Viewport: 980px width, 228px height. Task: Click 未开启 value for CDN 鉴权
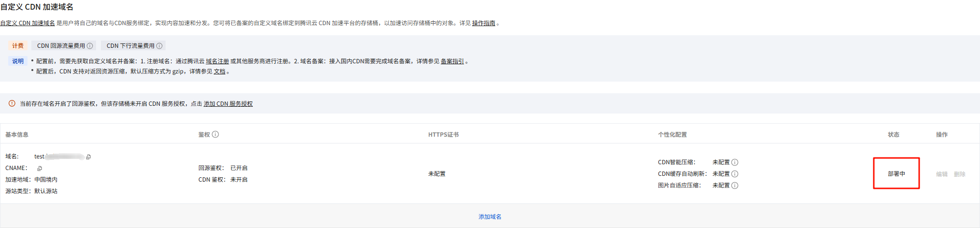click(239, 180)
